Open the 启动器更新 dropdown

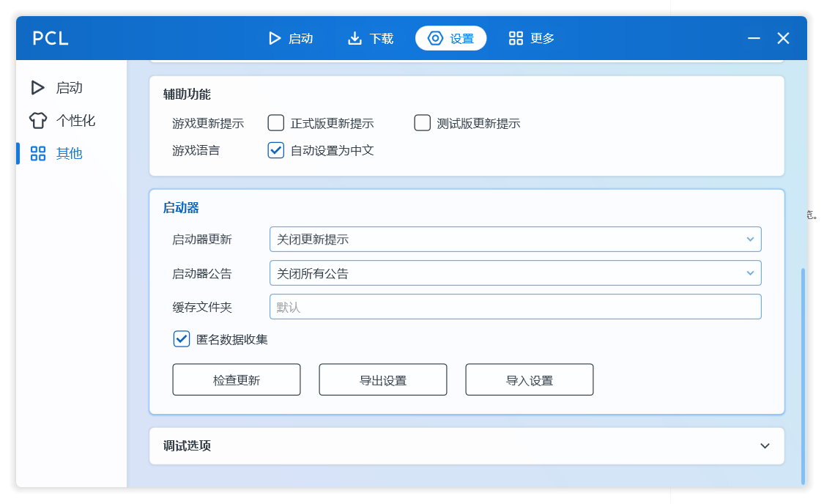(x=515, y=239)
